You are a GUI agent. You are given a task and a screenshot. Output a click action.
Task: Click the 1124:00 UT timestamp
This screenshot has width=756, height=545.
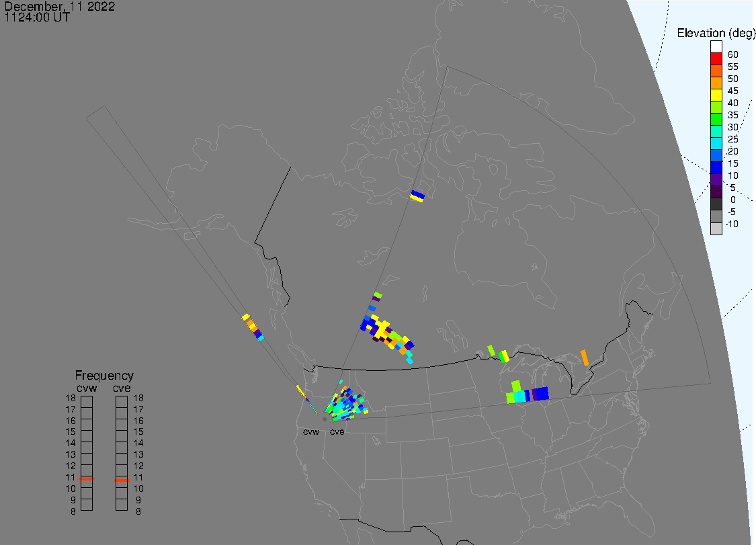point(37,17)
